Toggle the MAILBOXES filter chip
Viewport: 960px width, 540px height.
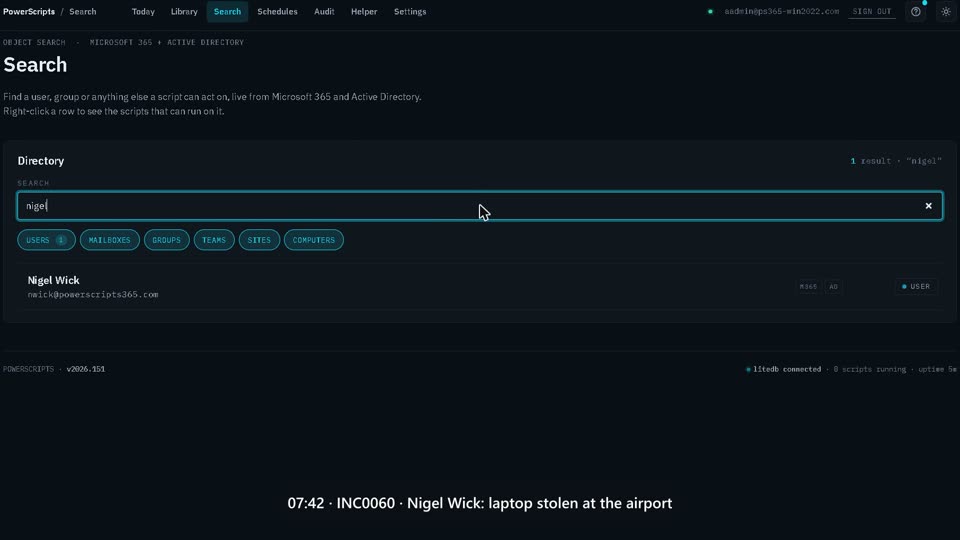pyautogui.click(x=110, y=240)
